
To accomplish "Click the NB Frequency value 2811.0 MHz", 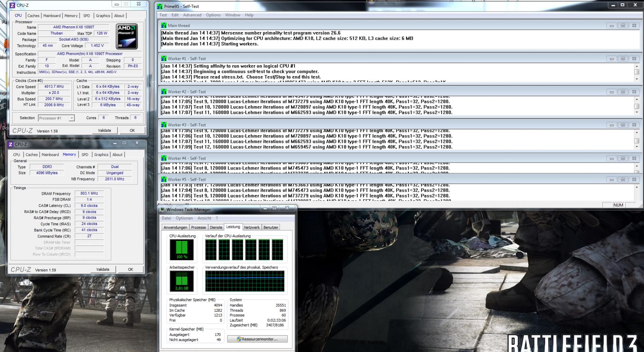I will coord(115,179).
